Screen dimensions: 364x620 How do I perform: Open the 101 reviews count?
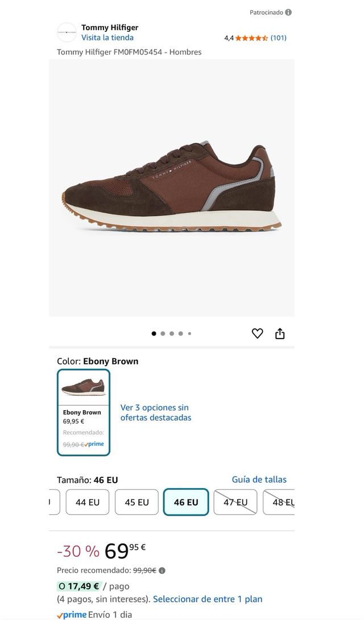279,38
